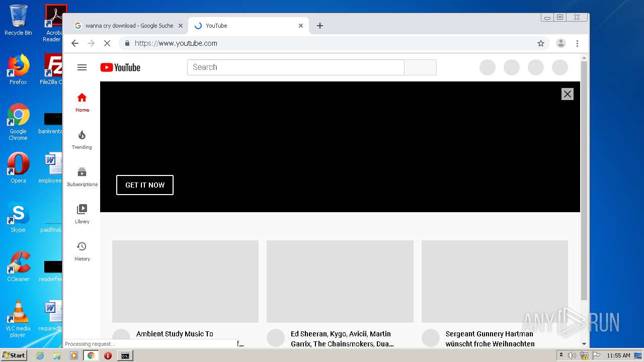Open Windows Explorer folder on taskbar
This screenshot has width=644, height=362.
click(x=57, y=355)
